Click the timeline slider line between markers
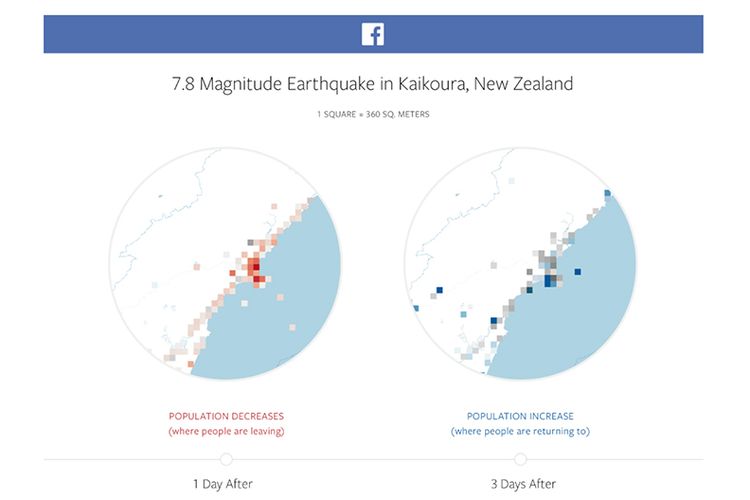 pos(373,459)
